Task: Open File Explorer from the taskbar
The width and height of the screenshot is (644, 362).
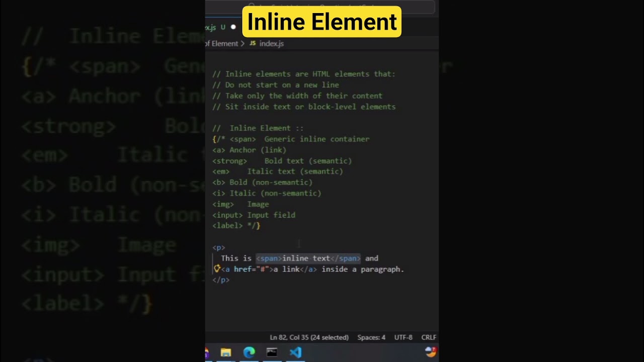Action: click(x=226, y=352)
